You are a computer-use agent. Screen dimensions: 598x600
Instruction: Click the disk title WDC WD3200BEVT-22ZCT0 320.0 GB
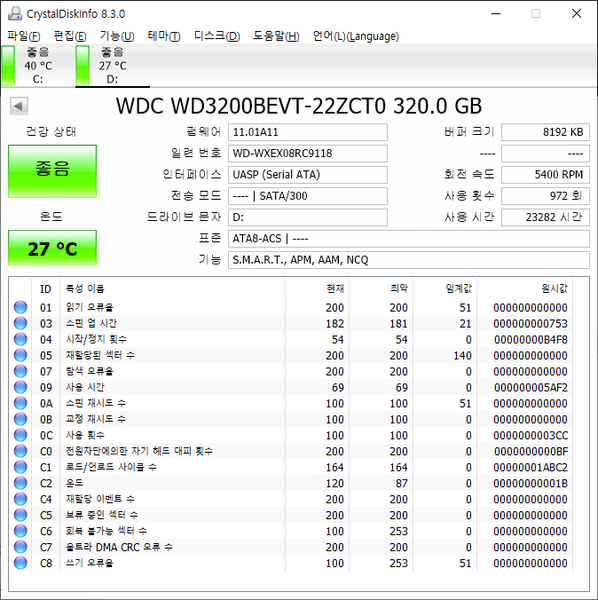299,106
